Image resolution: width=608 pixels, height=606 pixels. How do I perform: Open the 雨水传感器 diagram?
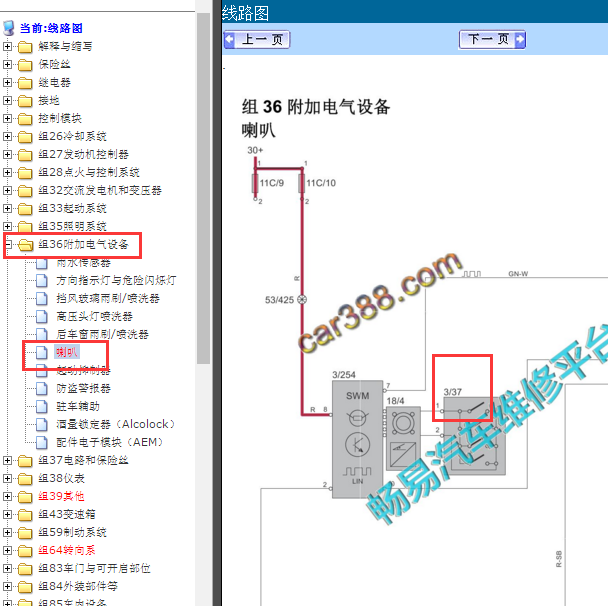(x=83, y=263)
